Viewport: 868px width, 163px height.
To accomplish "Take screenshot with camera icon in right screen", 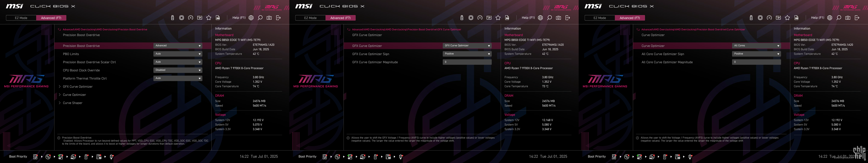I will point(848,18).
